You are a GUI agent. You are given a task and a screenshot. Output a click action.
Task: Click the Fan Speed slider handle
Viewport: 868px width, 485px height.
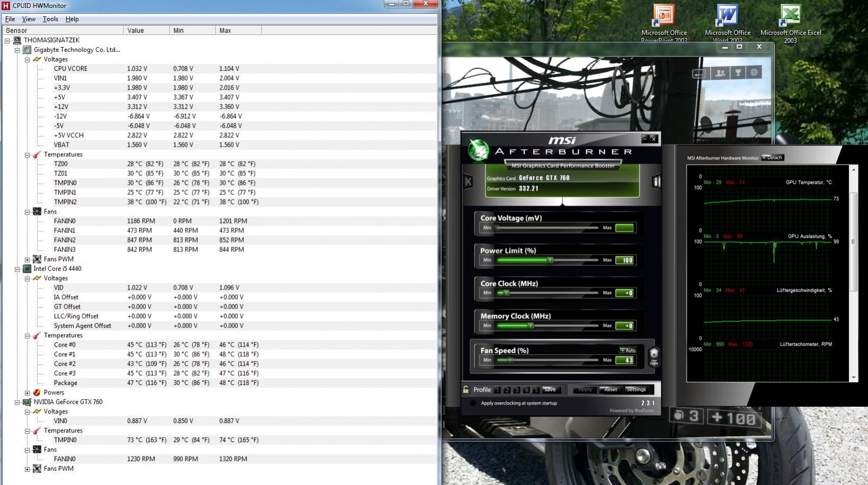[x=512, y=360]
